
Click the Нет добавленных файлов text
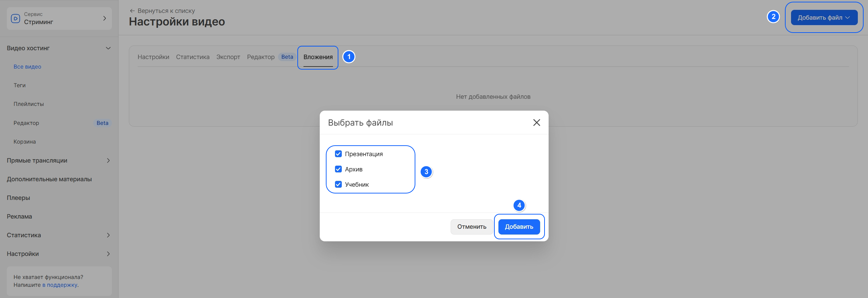[x=493, y=97]
